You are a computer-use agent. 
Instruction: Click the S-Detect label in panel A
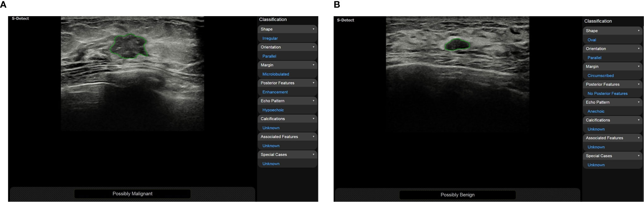tap(20, 19)
